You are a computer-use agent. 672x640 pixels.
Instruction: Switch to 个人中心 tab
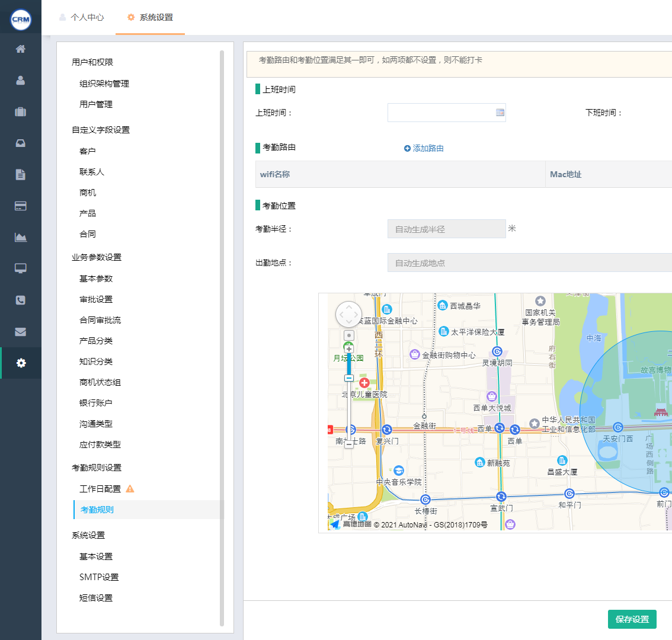81,17
